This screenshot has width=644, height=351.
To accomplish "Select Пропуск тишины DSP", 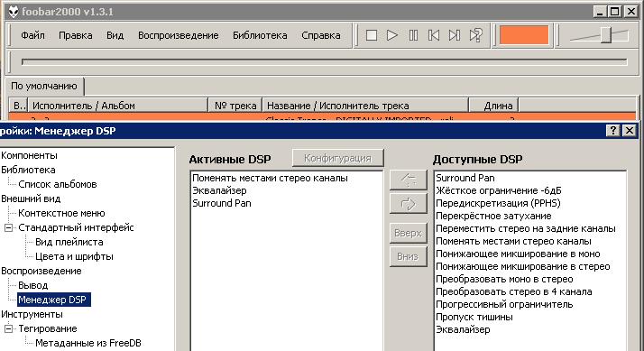I will 474,317.
